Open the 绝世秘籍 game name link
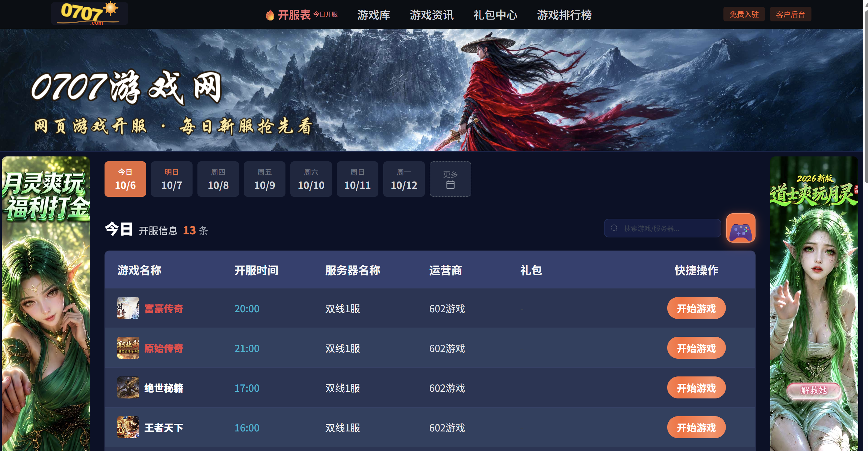Viewport: 868px width, 451px height. click(164, 388)
